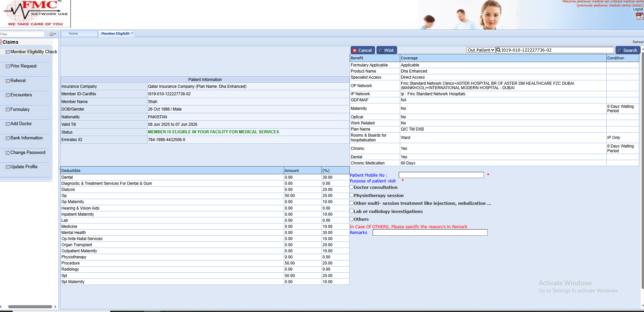Click the Print button

tap(386, 50)
